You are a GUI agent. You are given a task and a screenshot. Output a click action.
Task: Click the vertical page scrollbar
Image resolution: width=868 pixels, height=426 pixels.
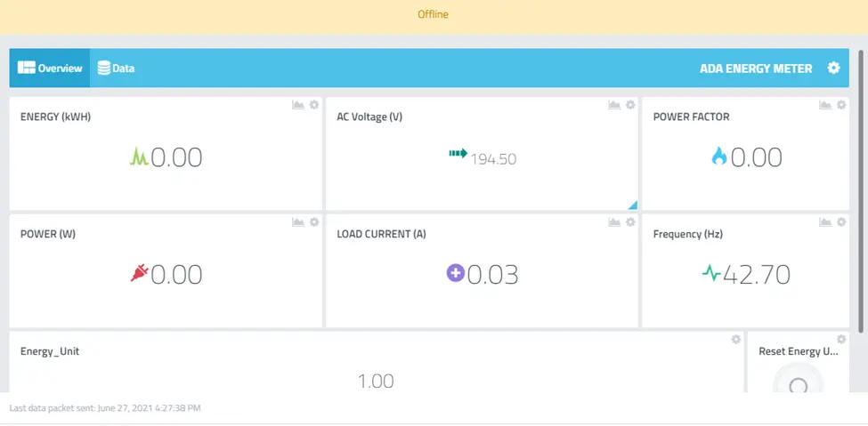pyautogui.click(x=860, y=191)
